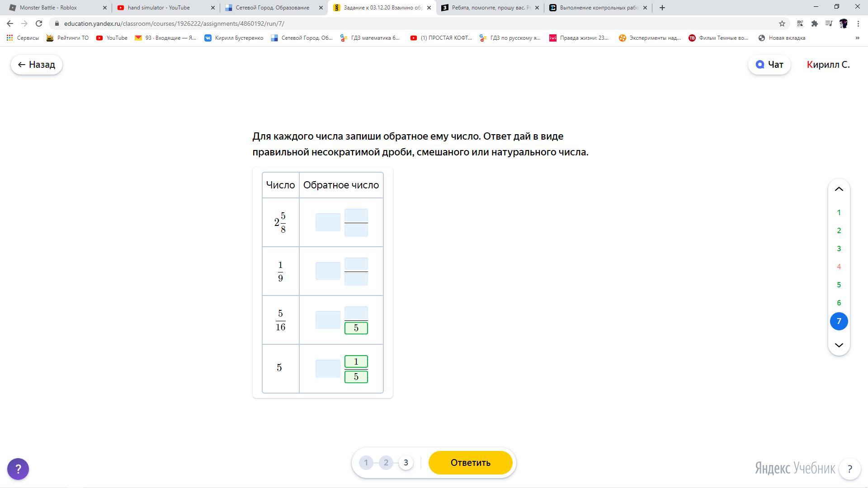Reload the page with refresh icon
Image resolution: width=868 pixels, height=488 pixels.
click(x=39, y=23)
